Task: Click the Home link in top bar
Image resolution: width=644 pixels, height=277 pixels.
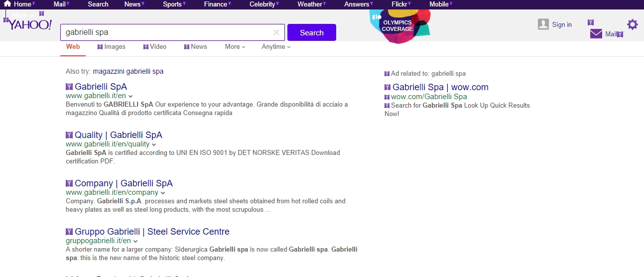Action: click(x=22, y=4)
